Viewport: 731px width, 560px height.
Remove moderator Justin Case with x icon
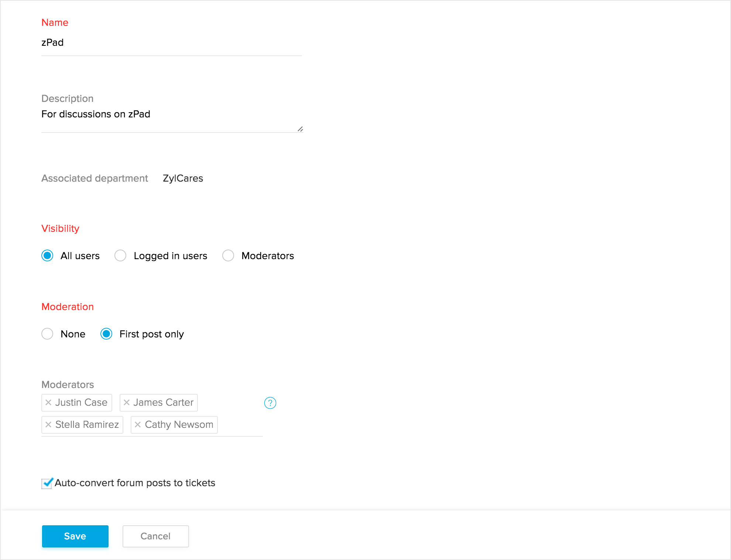coord(48,403)
